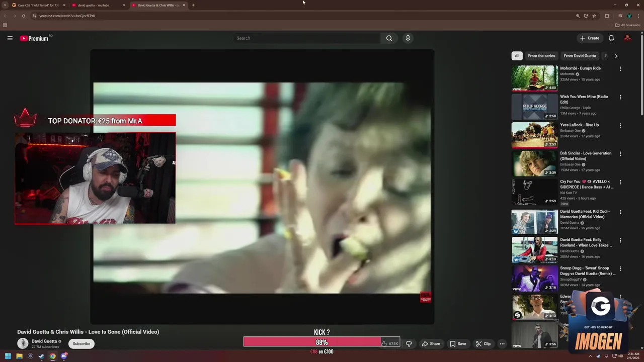The height and width of the screenshot is (362, 644).
Task: Bookmark this tab with the star
Action: tap(594, 16)
